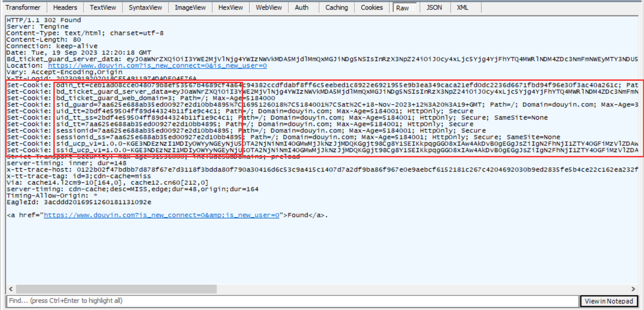Click the Set-Cookie bd_ticket_guard_server_data line
This screenshot has height=310, width=644.
(x=322, y=92)
